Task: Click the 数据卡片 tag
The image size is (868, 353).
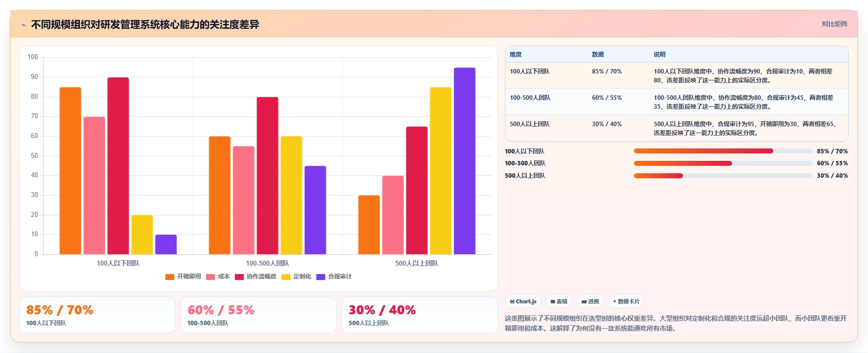Action: click(x=626, y=301)
